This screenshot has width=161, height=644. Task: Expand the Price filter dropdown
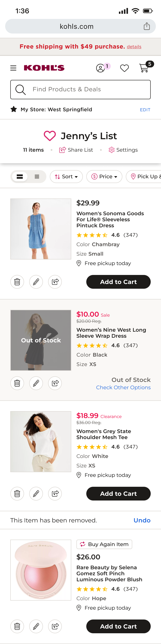coord(104,177)
